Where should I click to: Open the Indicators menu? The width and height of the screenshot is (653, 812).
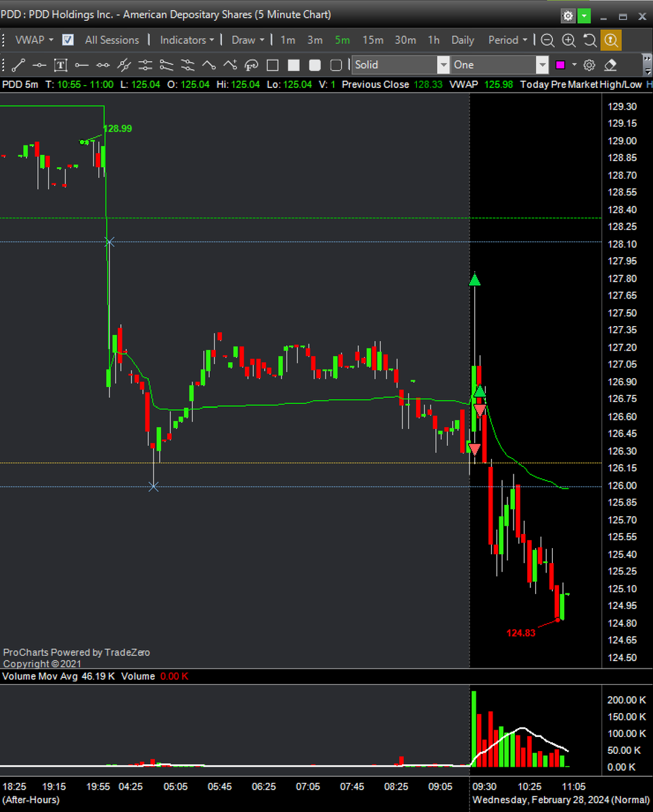click(186, 40)
